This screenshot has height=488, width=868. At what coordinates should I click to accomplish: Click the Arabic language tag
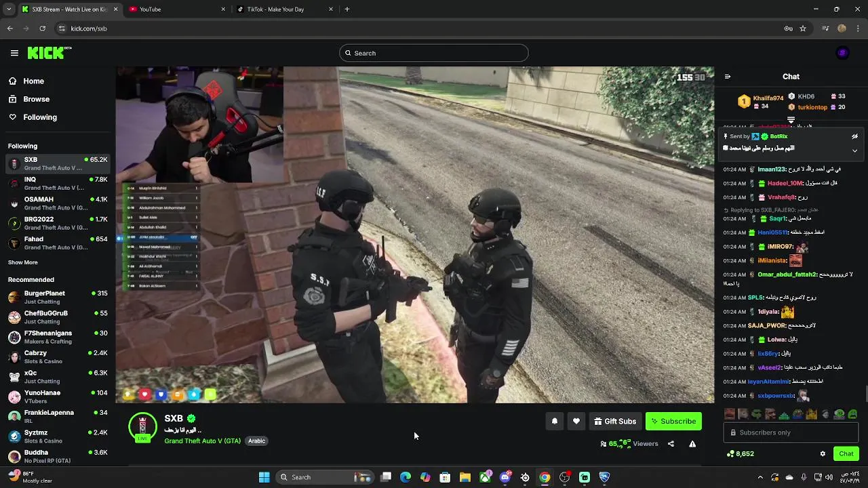(256, 441)
